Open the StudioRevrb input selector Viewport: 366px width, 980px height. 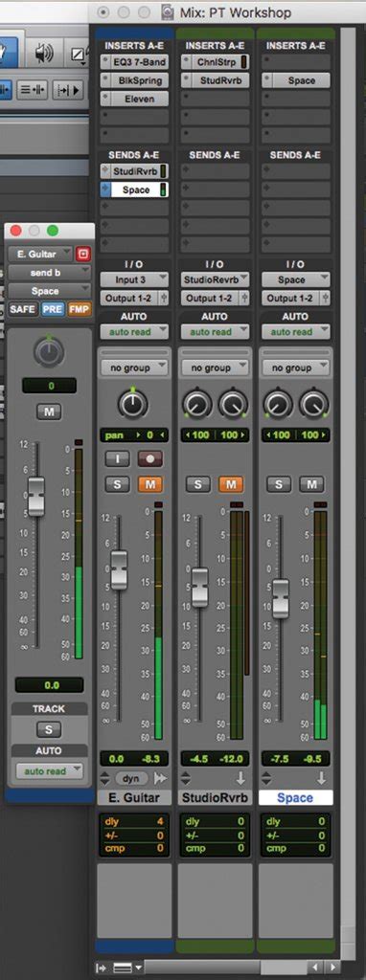pos(216,279)
